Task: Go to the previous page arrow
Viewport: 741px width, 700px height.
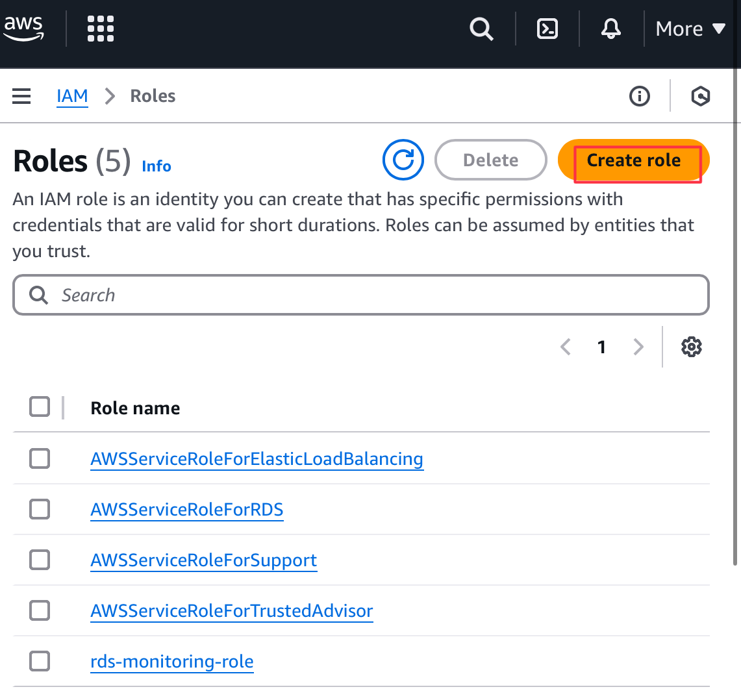Action: (x=566, y=347)
